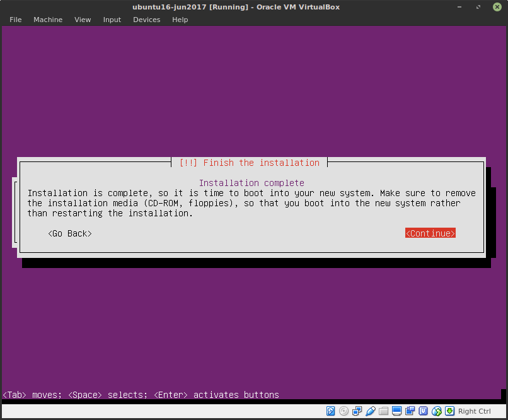Open the Devices menu
The width and height of the screenshot is (508, 420).
click(x=146, y=20)
